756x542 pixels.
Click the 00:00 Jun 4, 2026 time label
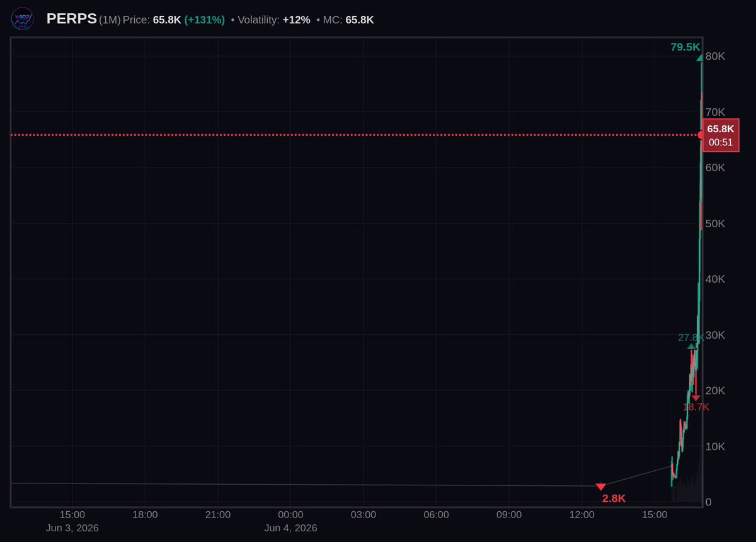(x=290, y=521)
